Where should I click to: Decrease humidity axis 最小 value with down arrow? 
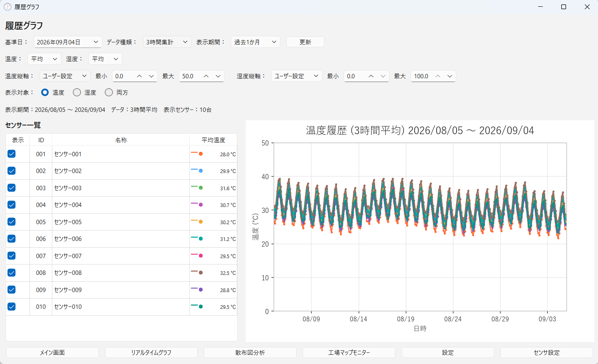(x=383, y=76)
